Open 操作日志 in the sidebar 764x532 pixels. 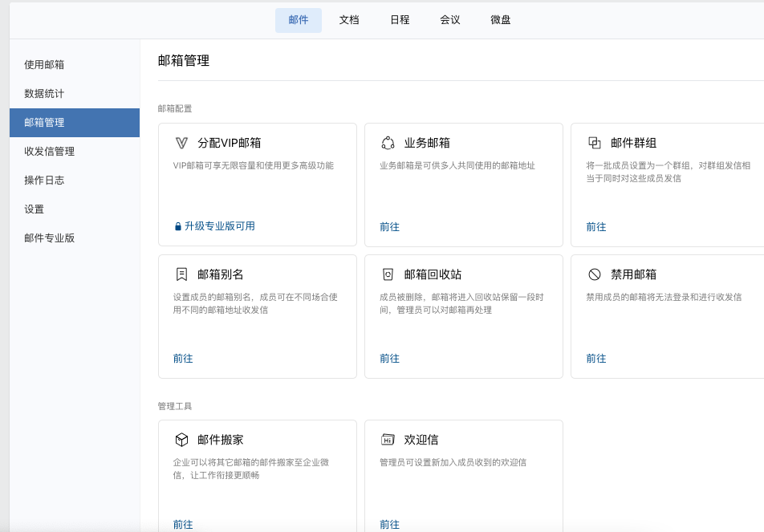click(x=44, y=181)
